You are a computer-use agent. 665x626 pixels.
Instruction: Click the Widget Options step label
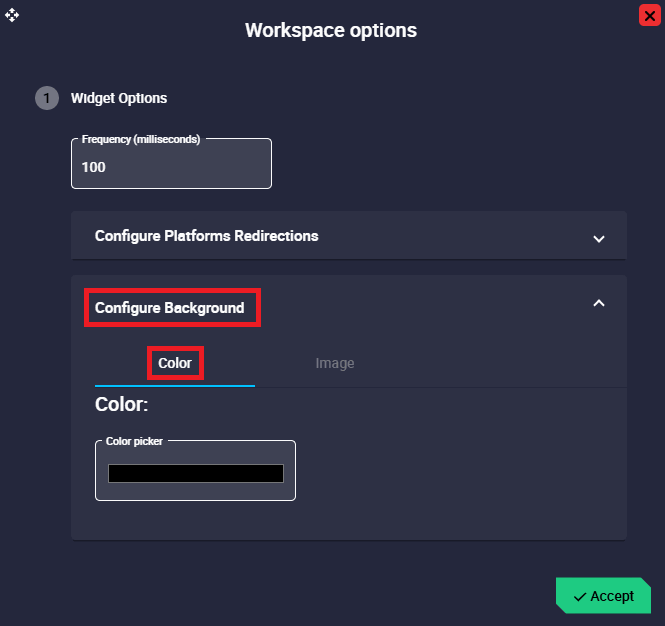(119, 98)
